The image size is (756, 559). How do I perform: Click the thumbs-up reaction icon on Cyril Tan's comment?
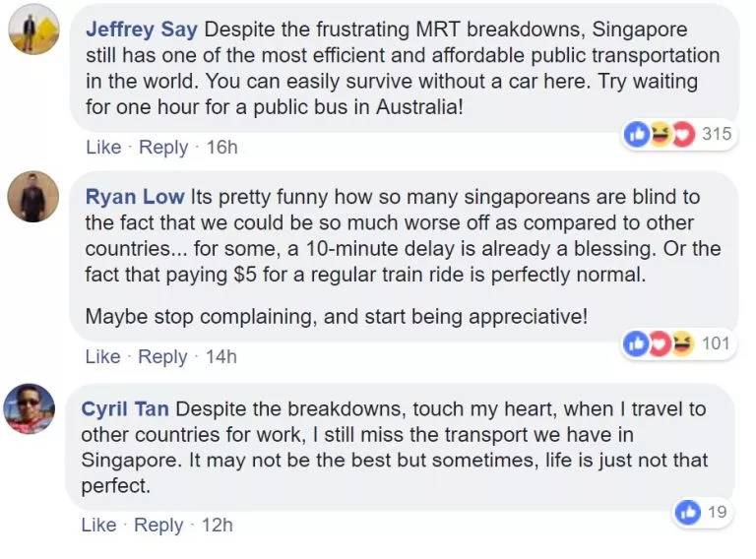[688, 512]
